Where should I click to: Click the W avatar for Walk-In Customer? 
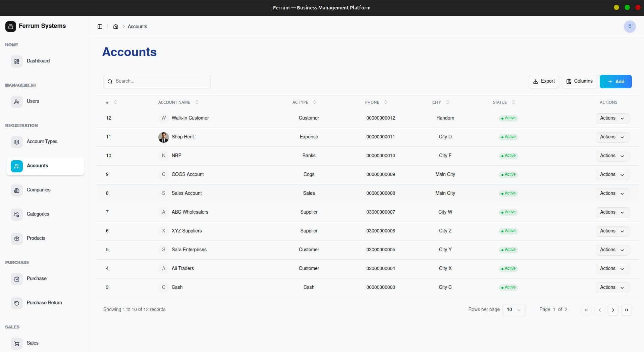click(x=164, y=118)
